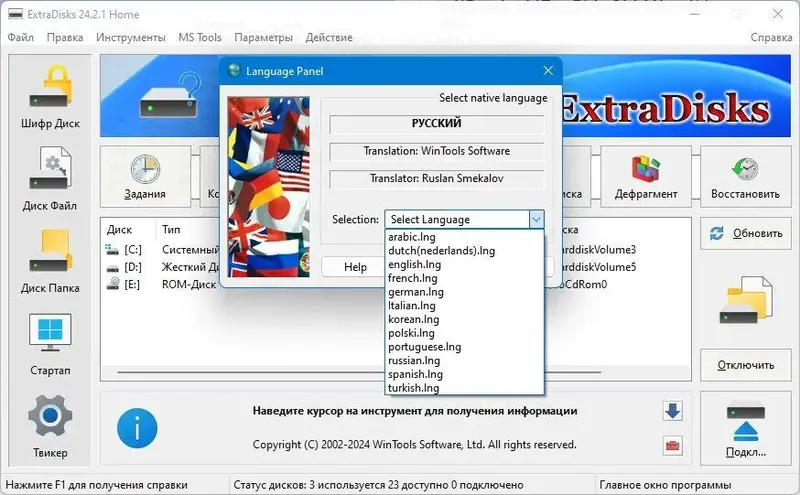This screenshot has height=495, width=800.
Task: Click the Translator: Ruslan Smekalov field
Action: click(437, 179)
